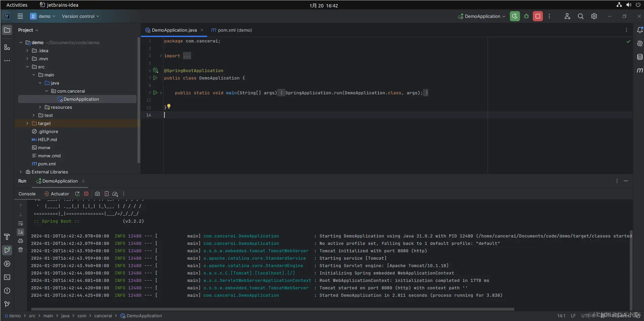Screen dimensions: 644x321
Task: Open IDE settings gear
Action: [594, 16]
